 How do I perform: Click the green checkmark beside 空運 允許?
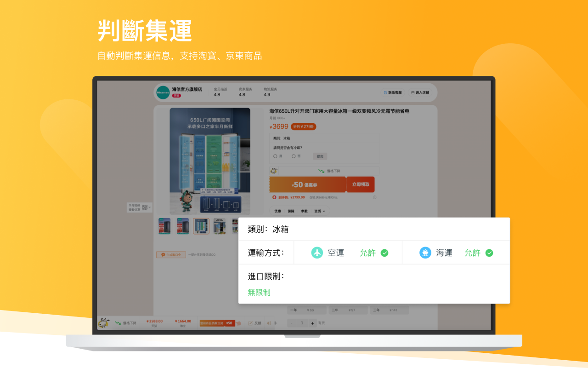384,253
